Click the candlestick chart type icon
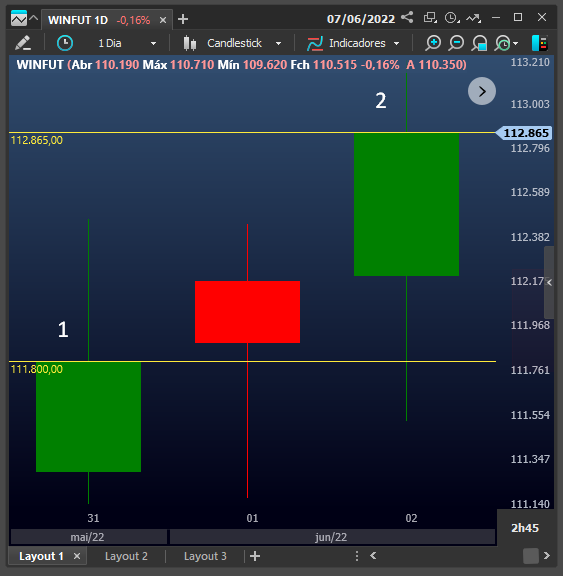 coord(190,43)
